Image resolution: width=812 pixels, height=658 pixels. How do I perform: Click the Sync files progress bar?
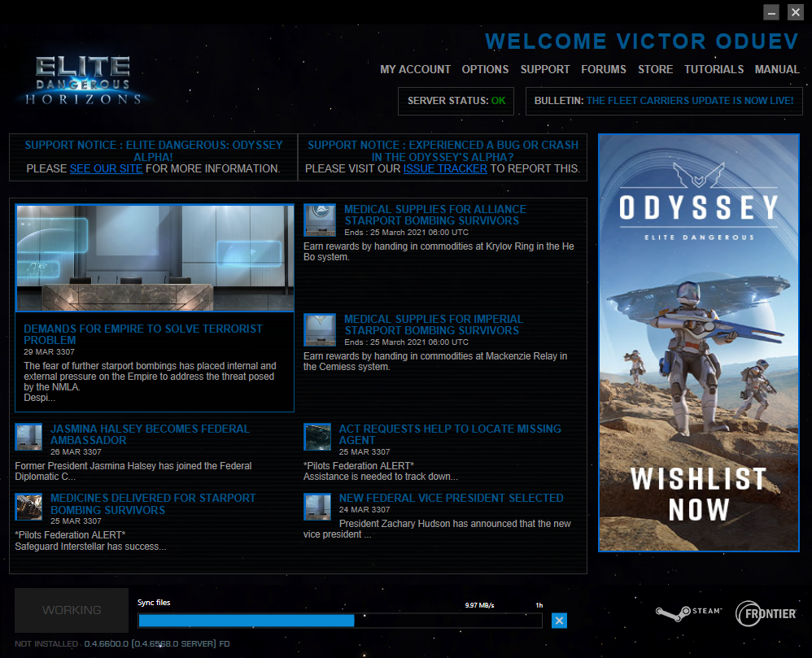(340, 621)
